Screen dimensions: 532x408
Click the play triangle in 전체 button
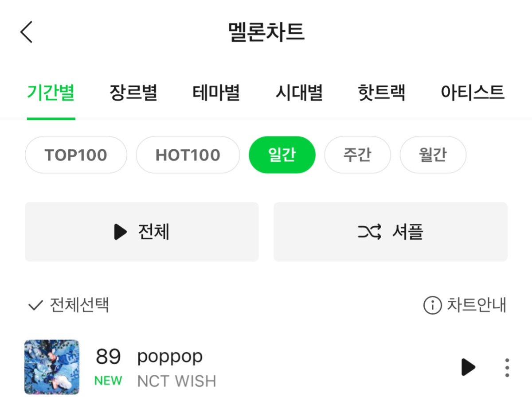pyautogui.click(x=120, y=232)
